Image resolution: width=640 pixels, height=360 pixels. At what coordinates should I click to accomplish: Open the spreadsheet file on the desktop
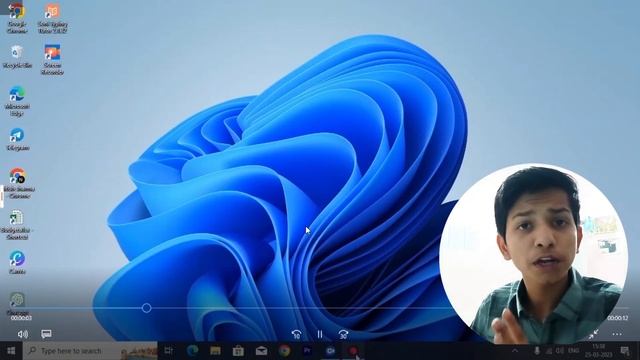pos(17,224)
